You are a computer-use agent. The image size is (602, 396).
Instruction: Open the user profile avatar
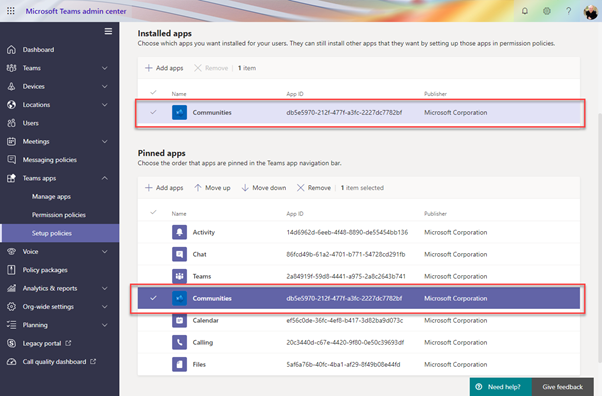click(x=590, y=11)
